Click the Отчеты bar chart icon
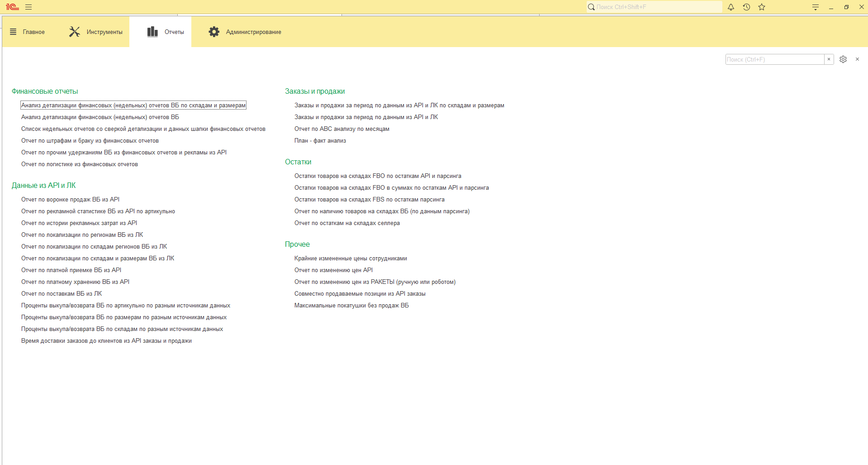 click(x=152, y=32)
